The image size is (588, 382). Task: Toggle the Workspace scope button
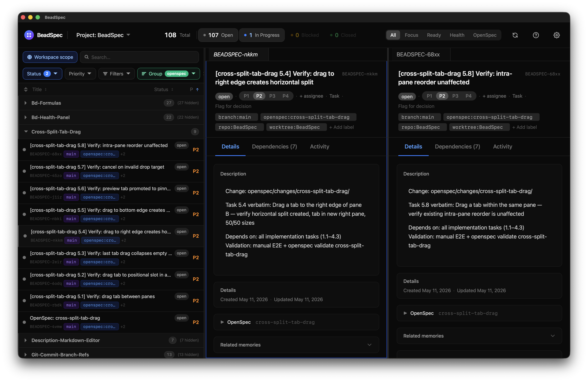50,57
